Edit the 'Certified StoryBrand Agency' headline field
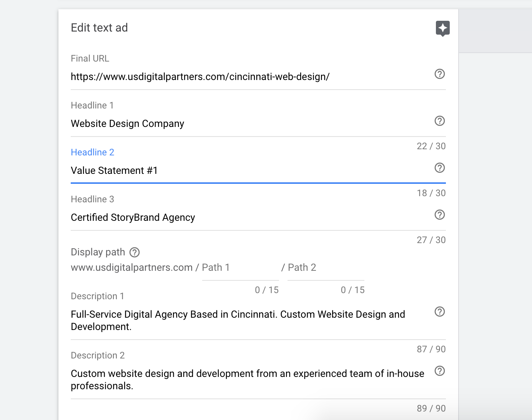 coord(133,218)
